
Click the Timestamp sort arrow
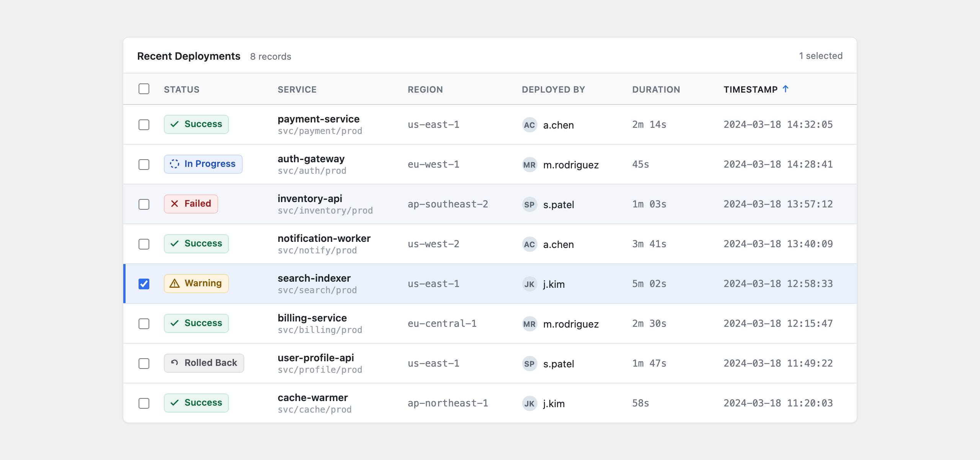(786, 89)
